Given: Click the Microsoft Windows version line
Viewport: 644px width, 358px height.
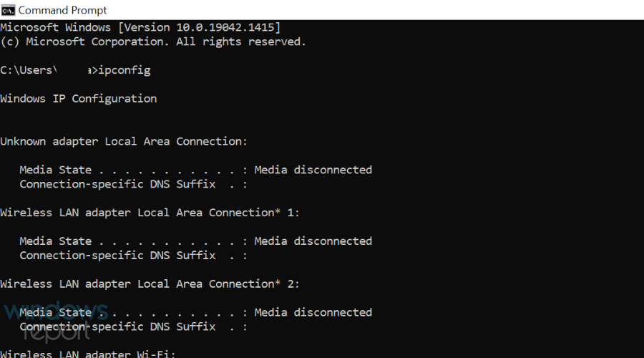Looking at the screenshot, I should [140, 27].
